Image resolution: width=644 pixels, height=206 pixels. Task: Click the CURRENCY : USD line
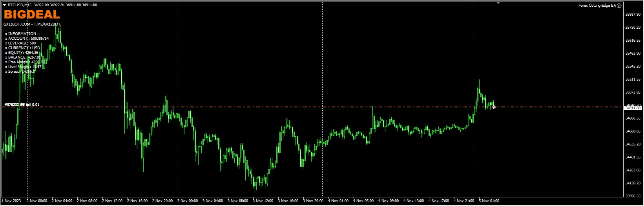pos(22,48)
